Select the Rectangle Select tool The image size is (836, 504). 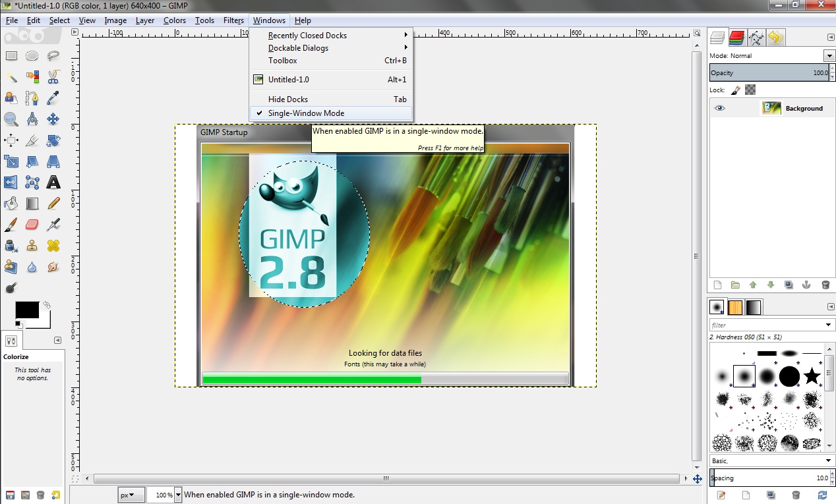click(x=11, y=55)
